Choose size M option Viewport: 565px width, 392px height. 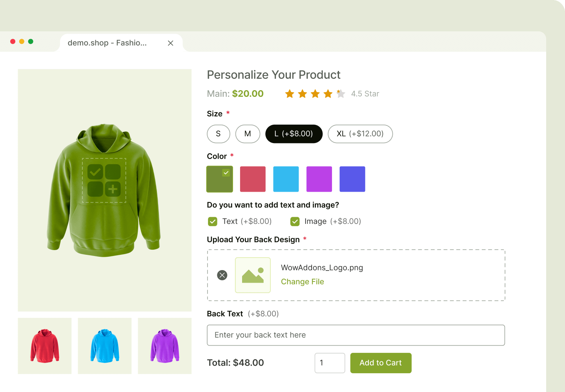(x=248, y=134)
